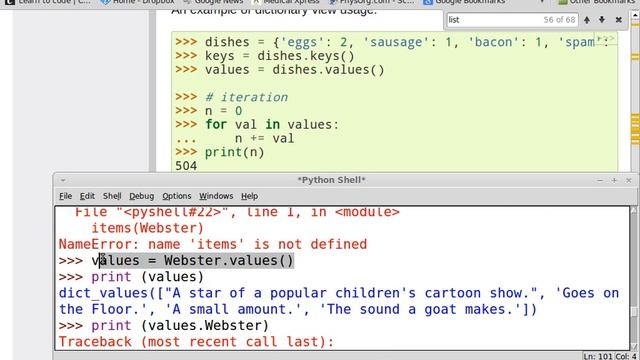Click the browser scrollbar track with find markers
Image resolution: width=640 pixels, height=360 pixels.
[x=635, y=96]
